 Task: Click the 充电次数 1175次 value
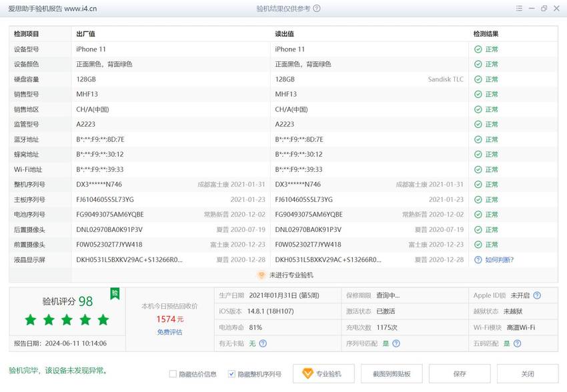coord(386,327)
